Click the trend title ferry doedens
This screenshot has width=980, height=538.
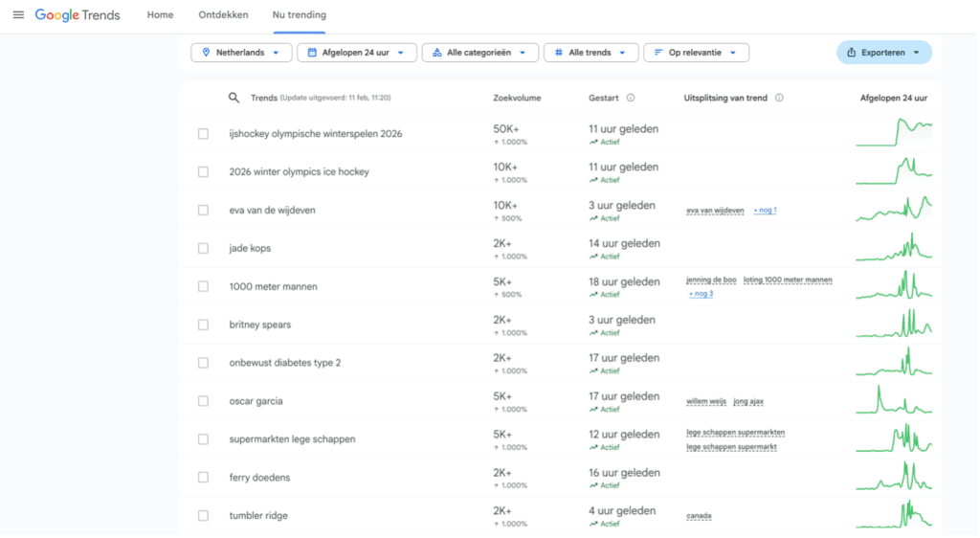coord(259,478)
